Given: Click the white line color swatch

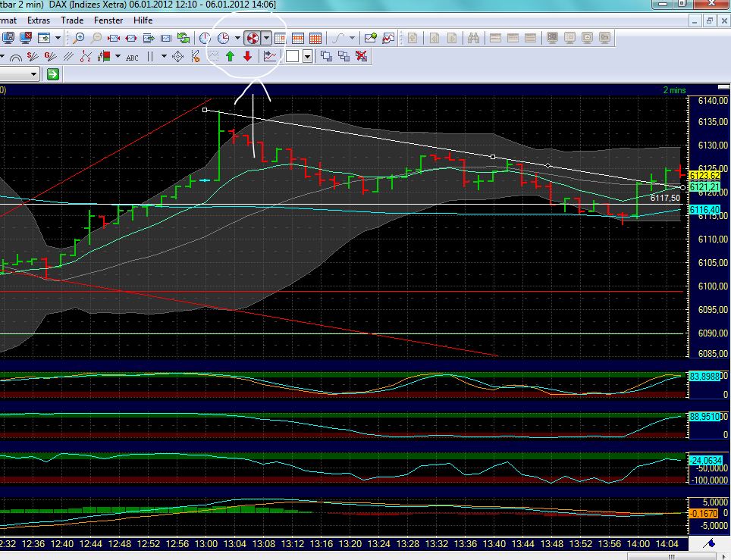Looking at the screenshot, I should point(291,56).
